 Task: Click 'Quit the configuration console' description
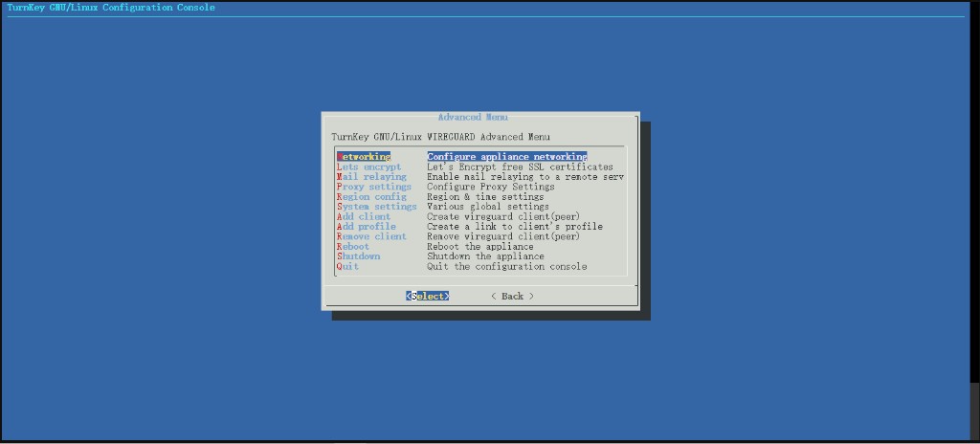507,266
